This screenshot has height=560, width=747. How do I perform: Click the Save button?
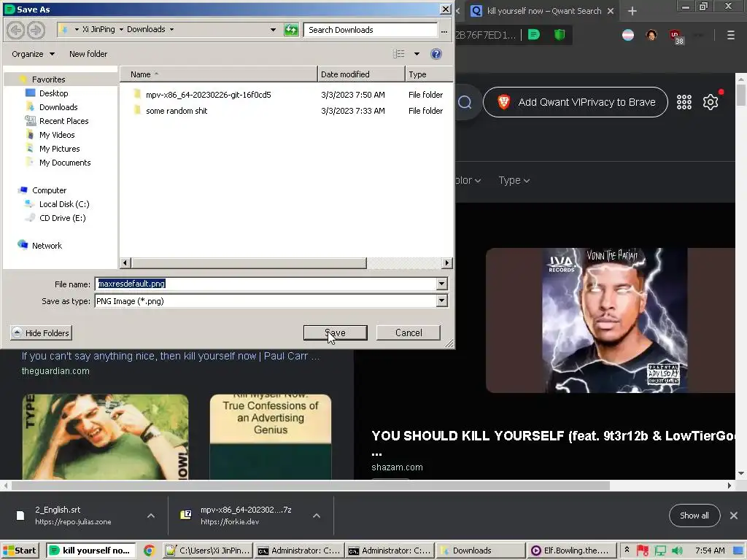[336, 332]
